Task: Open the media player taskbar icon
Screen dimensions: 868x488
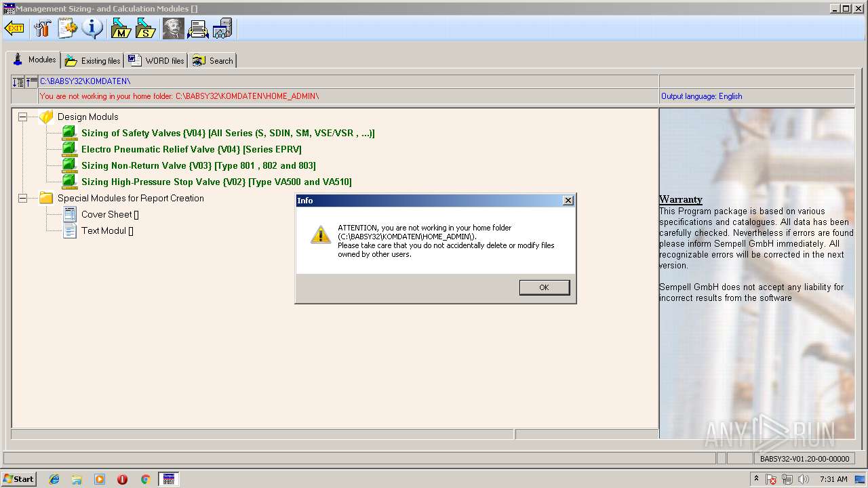Action: click(100, 479)
